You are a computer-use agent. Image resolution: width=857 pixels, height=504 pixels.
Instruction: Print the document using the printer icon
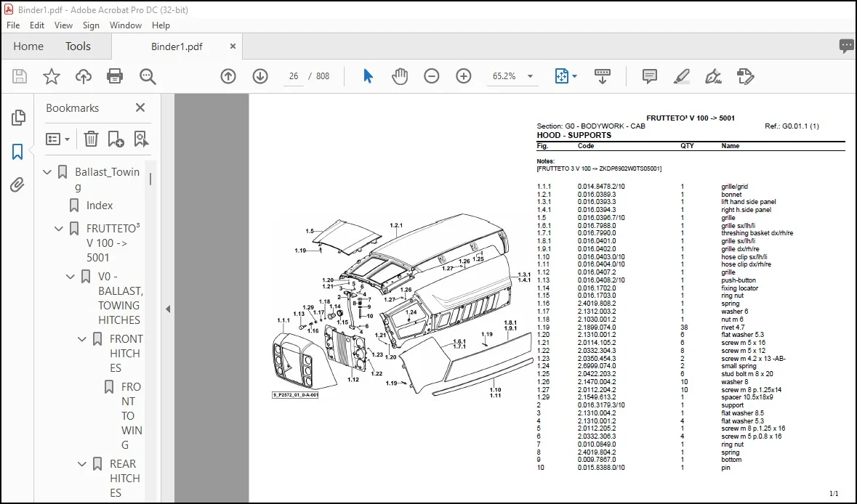tap(115, 76)
